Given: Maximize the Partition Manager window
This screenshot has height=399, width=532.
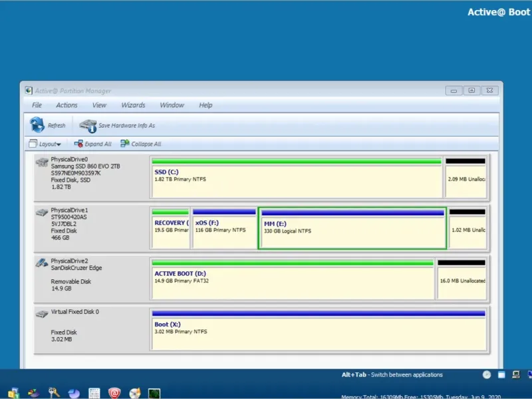Looking at the screenshot, I should 471,90.
